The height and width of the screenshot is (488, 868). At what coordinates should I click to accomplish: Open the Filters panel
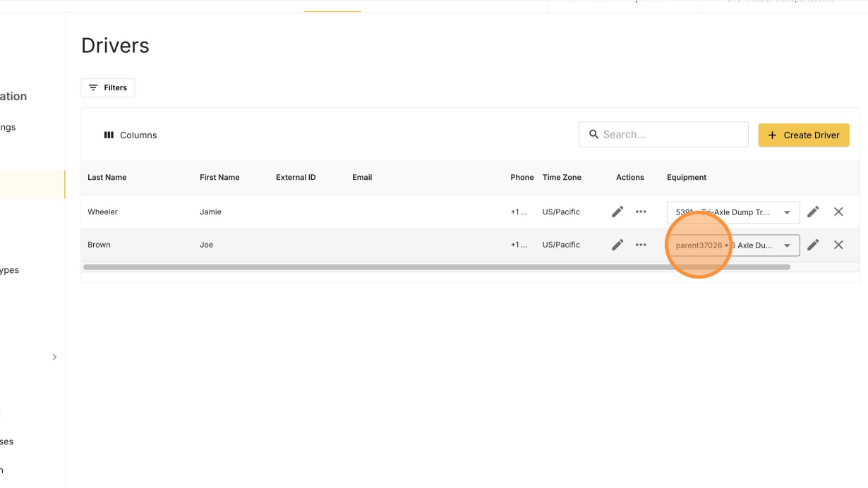[x=108, y=87]
